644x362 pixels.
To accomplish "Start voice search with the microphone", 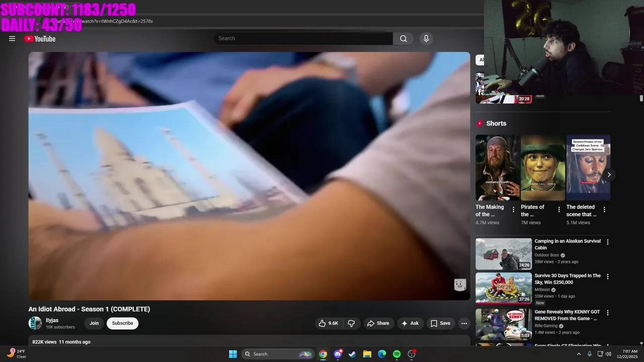I will (x=426, y=39).
